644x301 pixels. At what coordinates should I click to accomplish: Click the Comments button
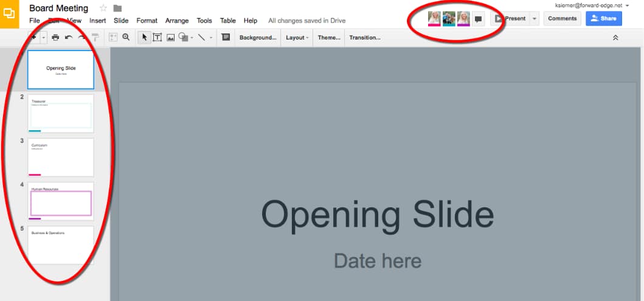coord(562,19)
